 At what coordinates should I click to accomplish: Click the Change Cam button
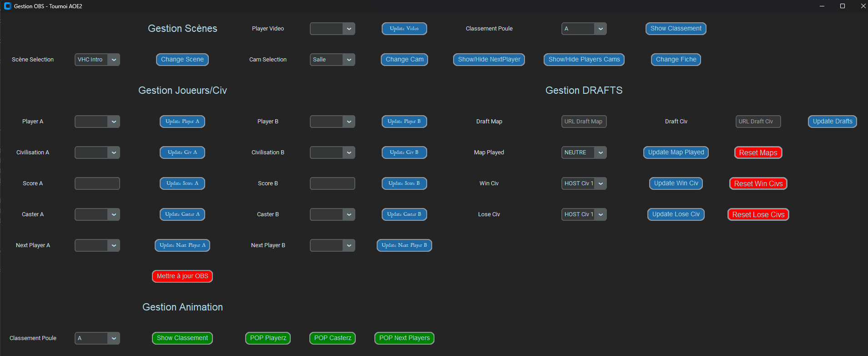(404, 60)
